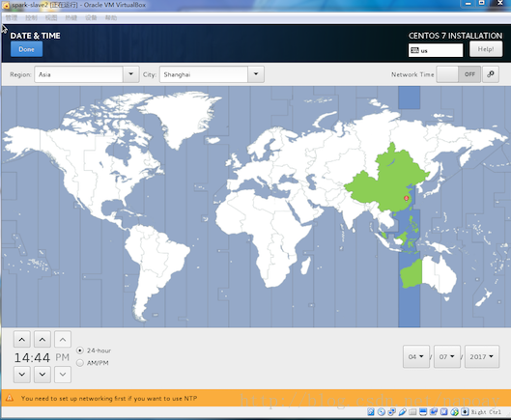The image size is (511, 420).
Task: Click the Help! button
Action: (x=486, y=49)
